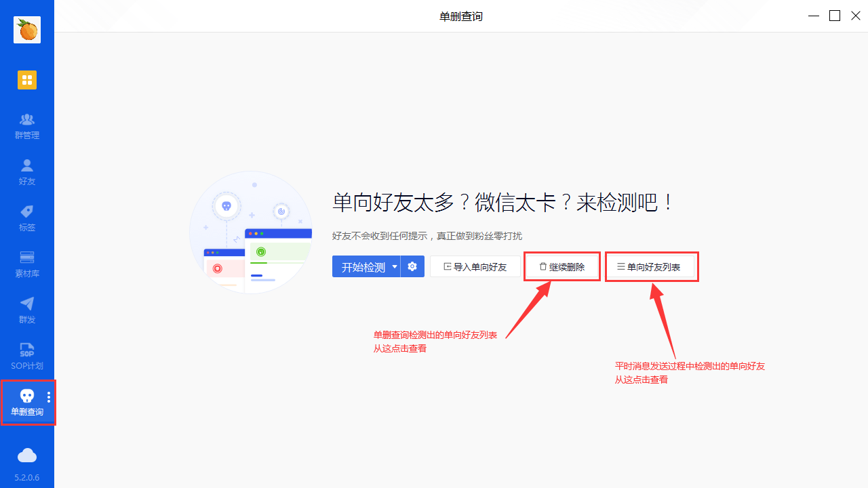Viewport: 868px width, 488px height.
Task: Open 群发 mass sending section
Action: click(27, 310)
